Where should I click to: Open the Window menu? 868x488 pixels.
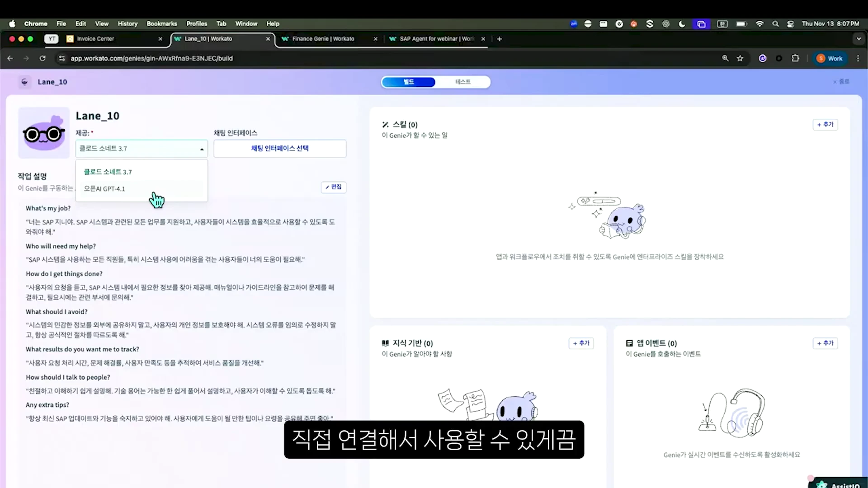tap(246, 23)
